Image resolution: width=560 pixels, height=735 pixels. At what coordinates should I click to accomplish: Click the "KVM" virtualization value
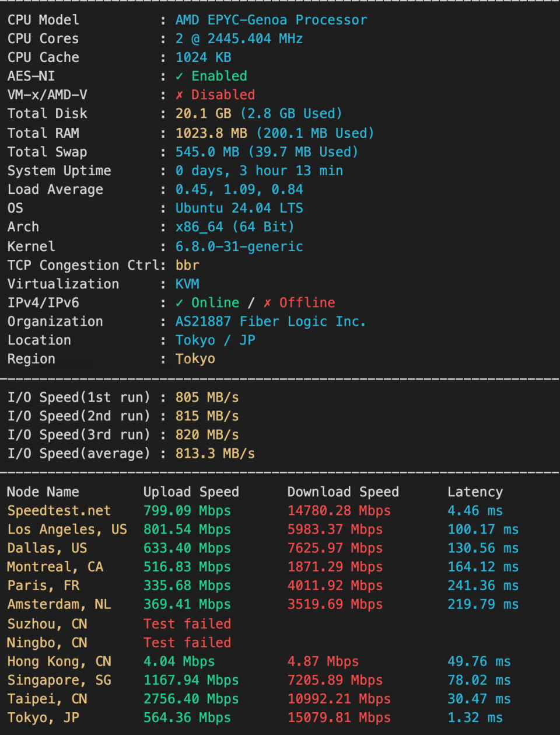coord(187,284)
